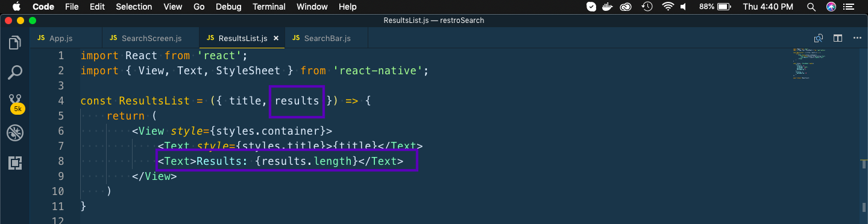Click the return keyword on line 5

125,116
